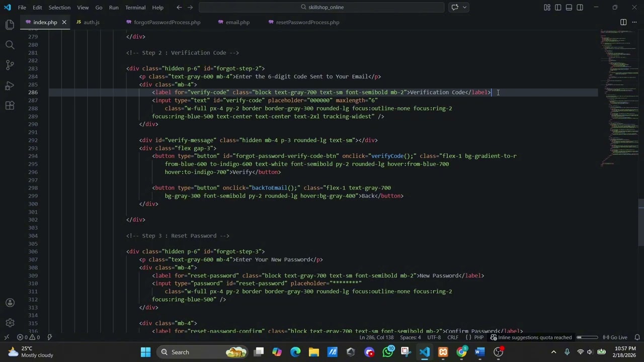The image size is (644, 362).
Task: Open the Accounts menu icon
Action: [10, 303]
